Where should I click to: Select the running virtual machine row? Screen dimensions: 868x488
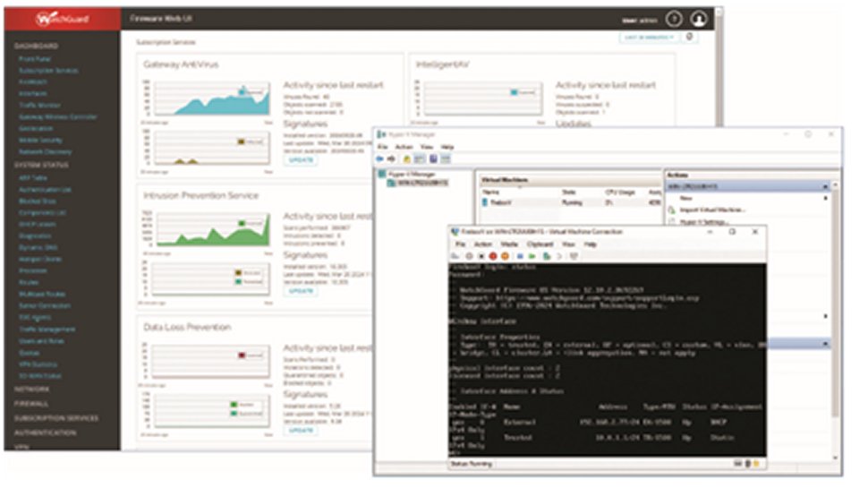pos(570,202)
